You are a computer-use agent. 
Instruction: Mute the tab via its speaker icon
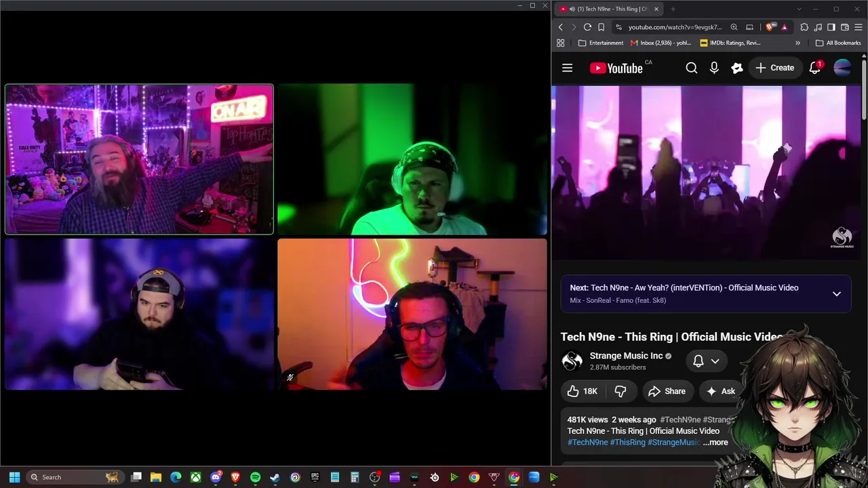(572, 9)
